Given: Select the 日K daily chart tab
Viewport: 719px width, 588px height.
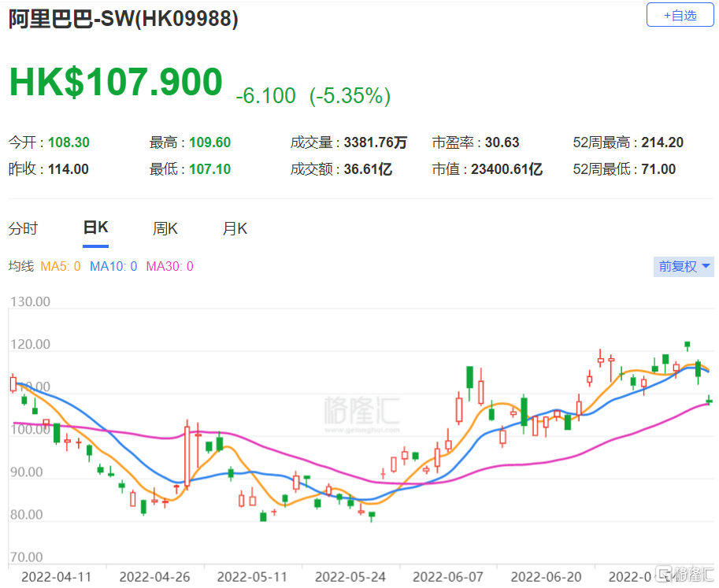Looking at the screenshot, I should click(95, 227).
